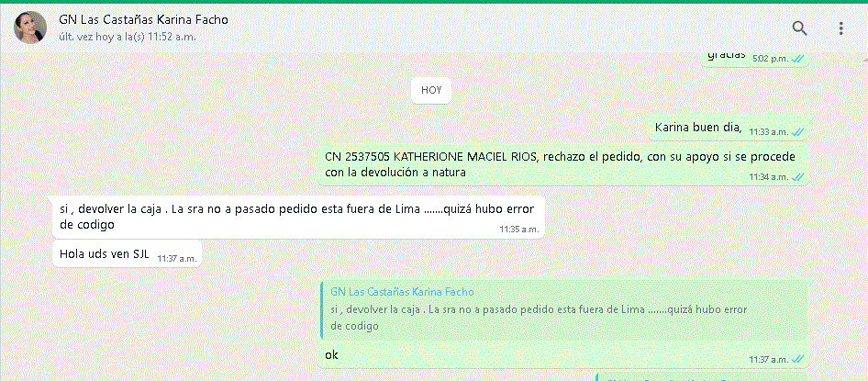The image size is (868, 381).
Task: Click double-check icon on the 11:34 a.m. message
Action: point(797,177)
